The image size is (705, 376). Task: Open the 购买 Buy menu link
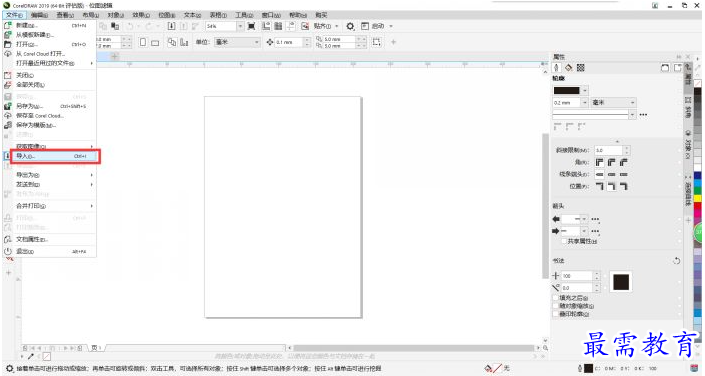coord(321,15)
